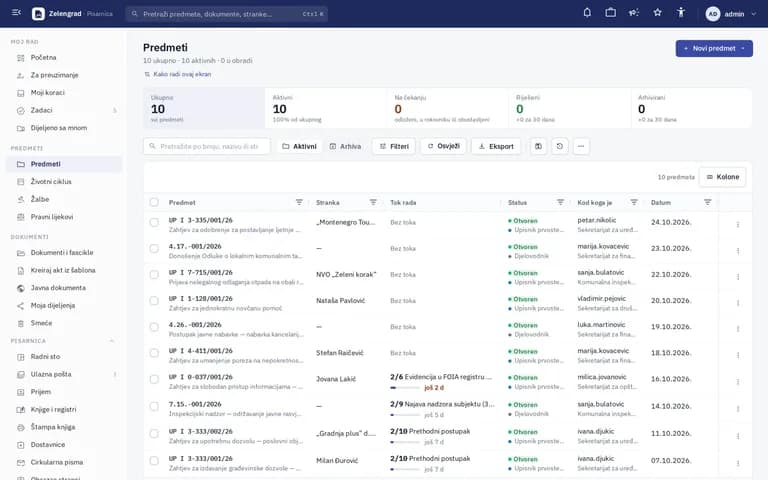The image size is (768, 480).
Task: Open Životni ciklus in sidebar
Action: 64,182
